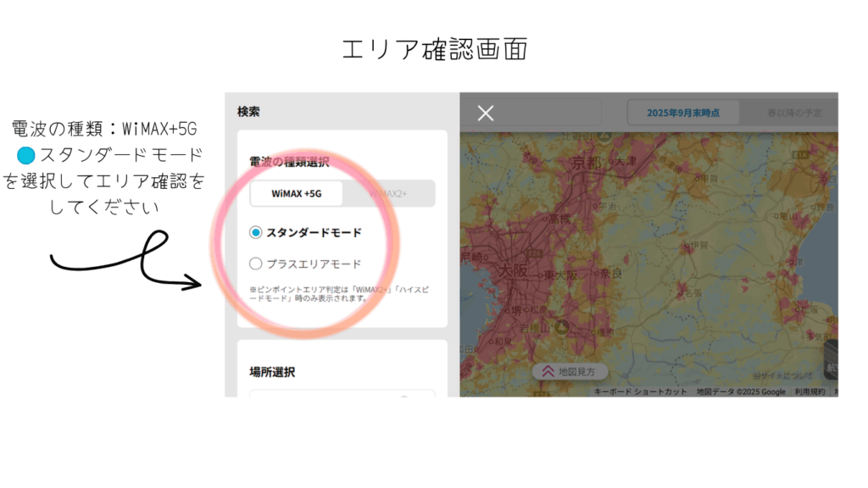Click the dark control button at map's right edge
868x488 pixels.
tap(831, 360)
